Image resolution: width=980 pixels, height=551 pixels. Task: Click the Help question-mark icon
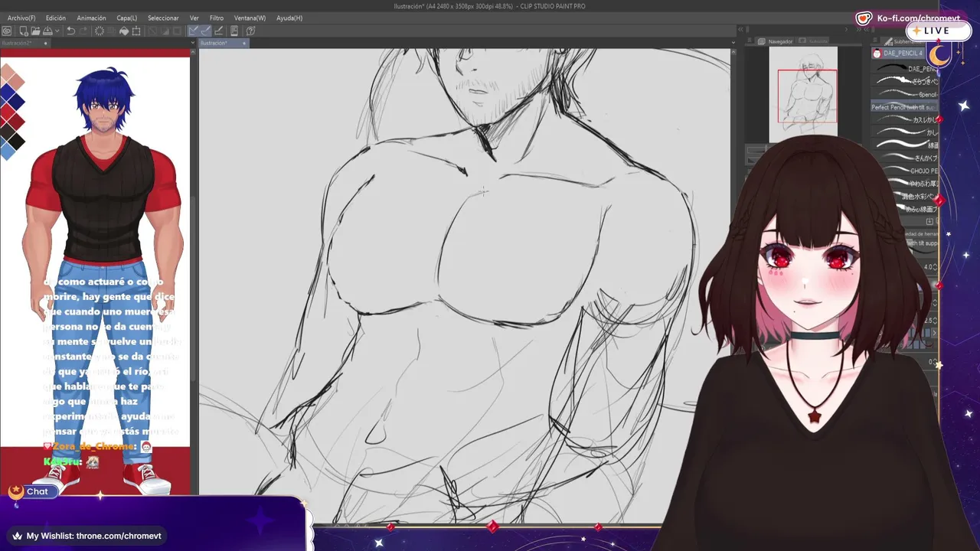click(x=250, y=31)
